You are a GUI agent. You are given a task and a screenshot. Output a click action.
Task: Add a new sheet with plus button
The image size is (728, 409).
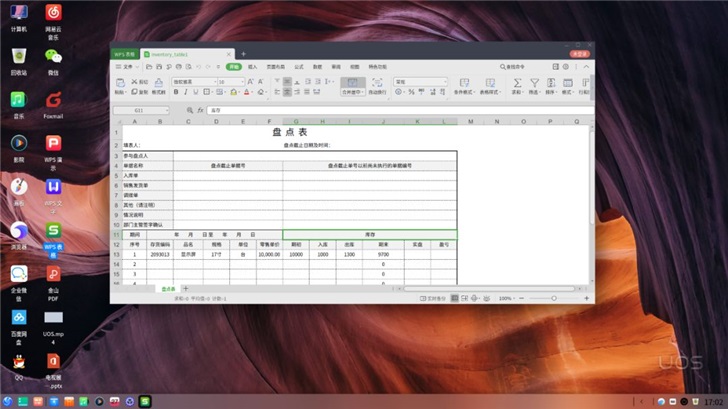pos(185,289)
